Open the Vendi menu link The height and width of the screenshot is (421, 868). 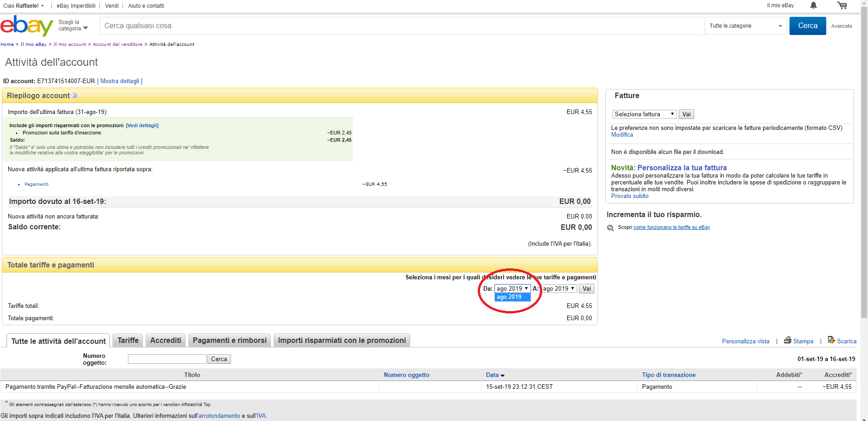112,6
